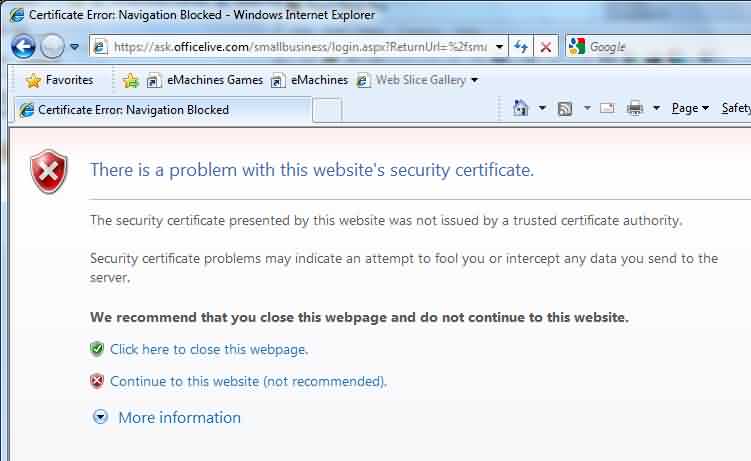Select the Certificate Error: Navigation Blocked tab
751x461 pixels.
163,110
